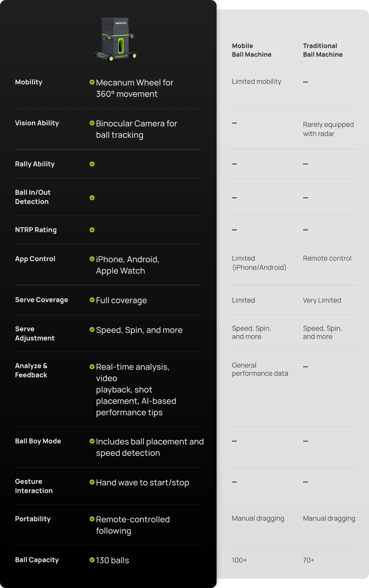
Task: Click the green check icon beside Binocular Camera
Action: [x=92, y=123]
